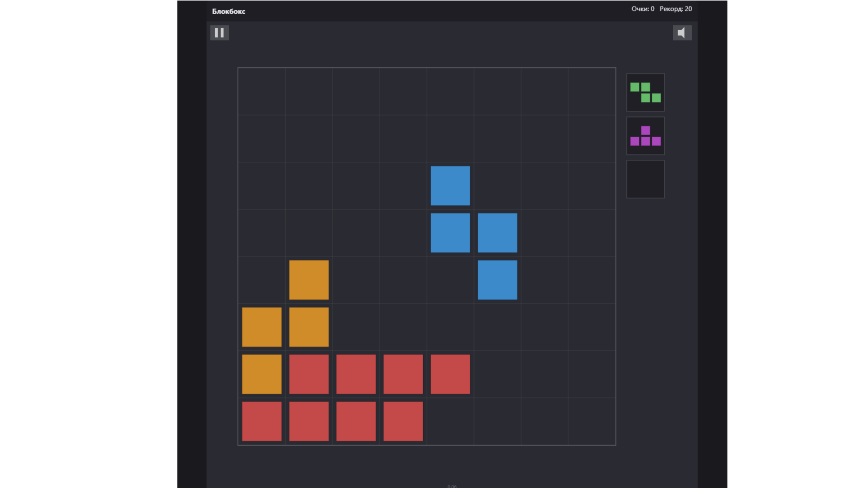Click the empty third piece slot

[x=645, y=179]
